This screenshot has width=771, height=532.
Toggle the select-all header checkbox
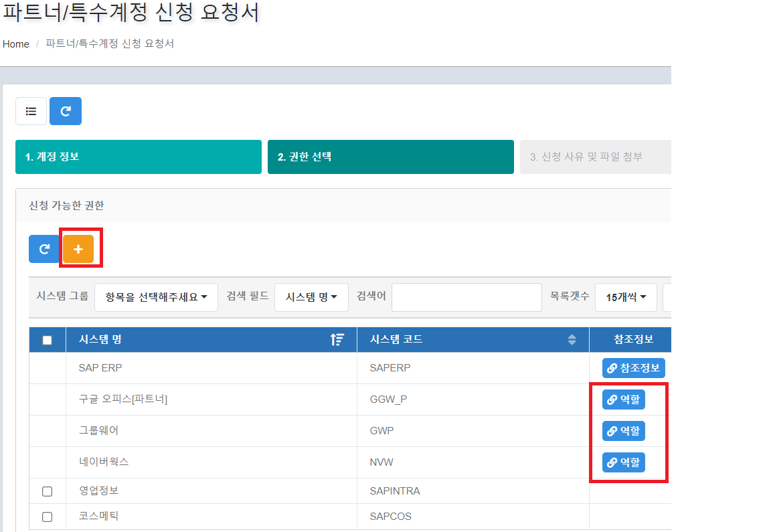(x=48, y=340)
